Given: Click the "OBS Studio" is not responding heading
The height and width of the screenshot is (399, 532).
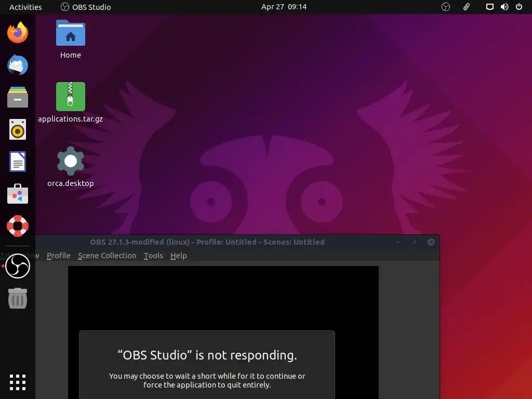Looking at the screenshot, I should pyautogui.click(x=207, y=355).
